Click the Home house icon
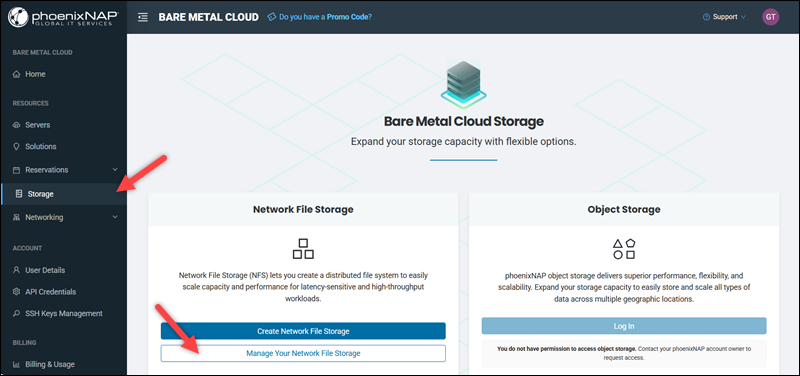 [16, 74]
